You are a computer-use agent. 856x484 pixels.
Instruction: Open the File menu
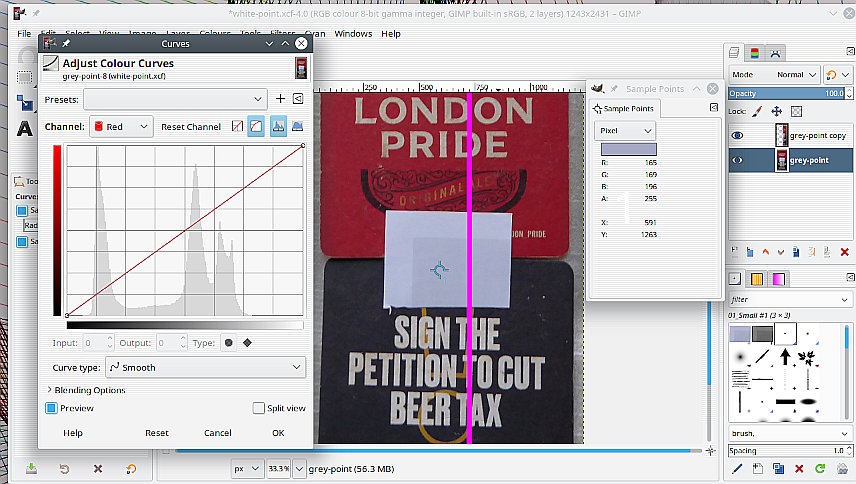24,33
